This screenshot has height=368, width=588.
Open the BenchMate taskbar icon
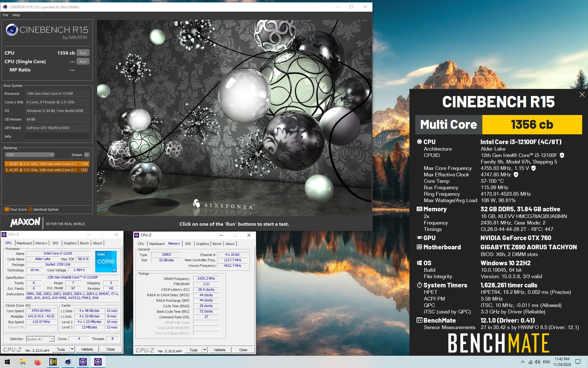[x=53, y=362]
